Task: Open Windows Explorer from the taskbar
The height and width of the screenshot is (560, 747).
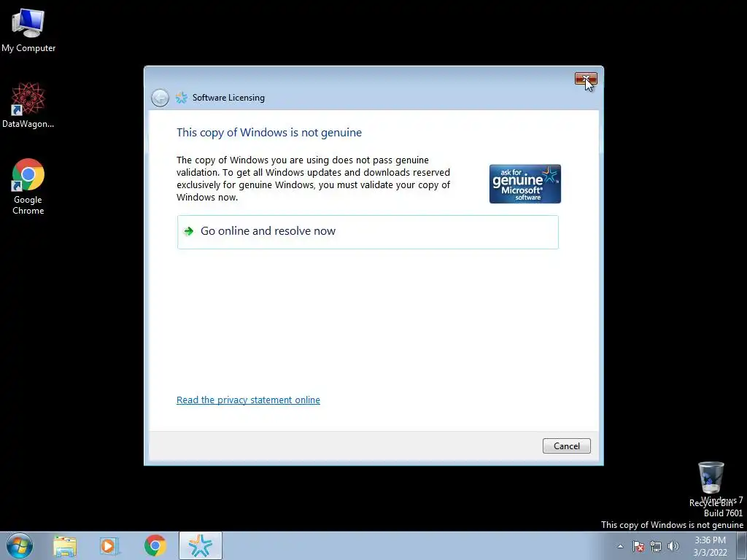Action: [65, 546]
